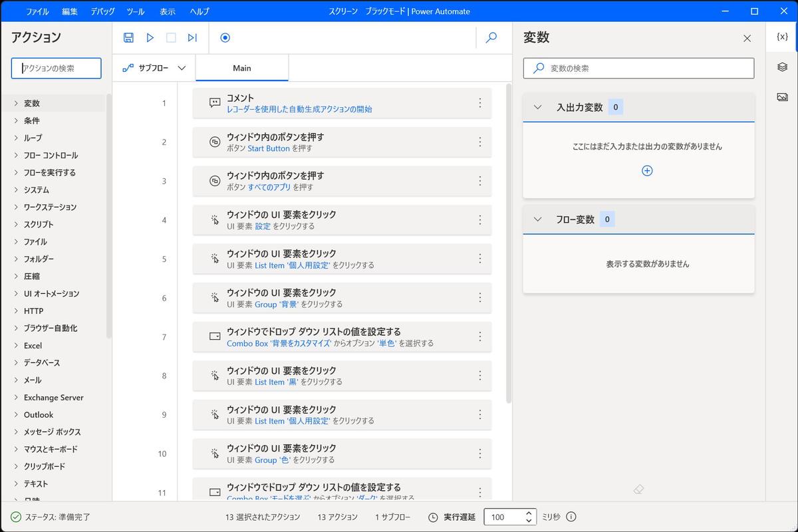The height and width of the screenshot is (532, 798).
Task: Open the UI elements layers icon
Action: click(x=782, y=67)
